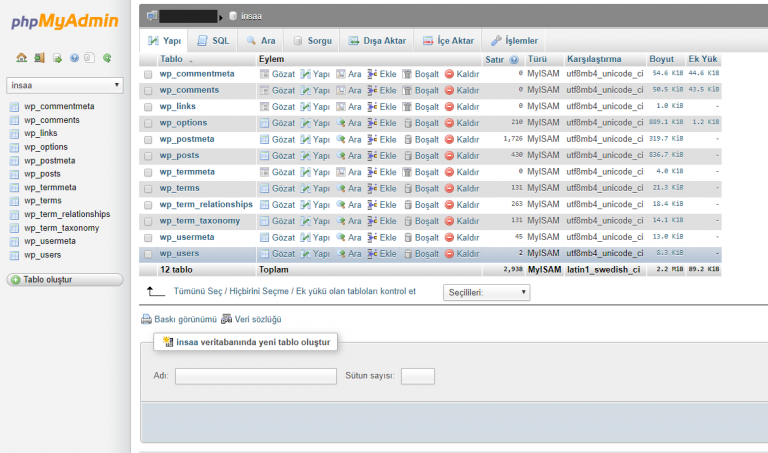Click Boşalt empty icon for wp_postmeta
Viewport: 768px width, 453px height.
(408, 140)
